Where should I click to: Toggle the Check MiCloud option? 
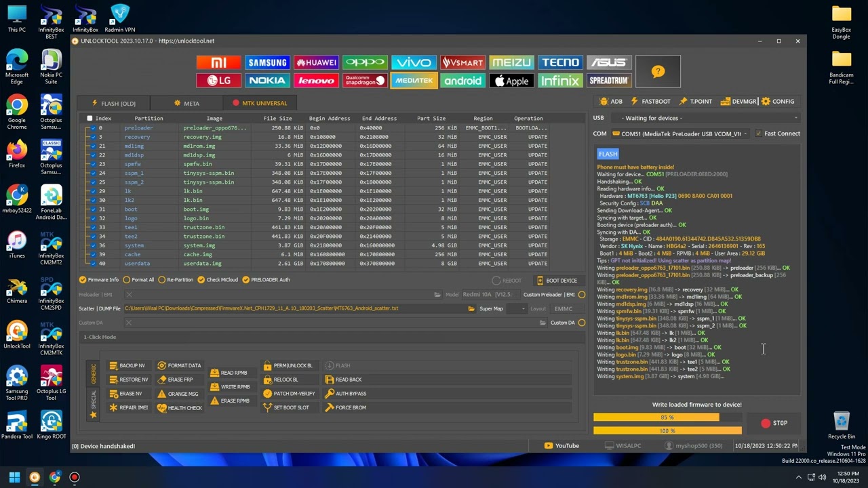218,280
